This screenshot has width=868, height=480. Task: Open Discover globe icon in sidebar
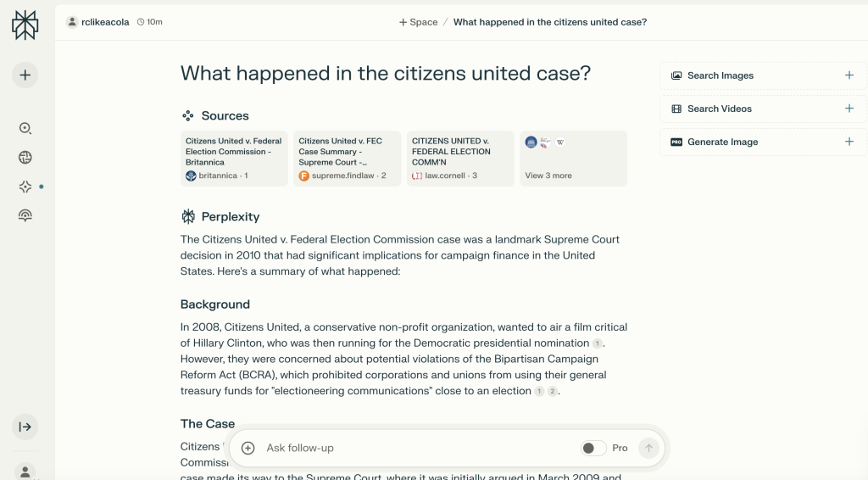(25, 157)
